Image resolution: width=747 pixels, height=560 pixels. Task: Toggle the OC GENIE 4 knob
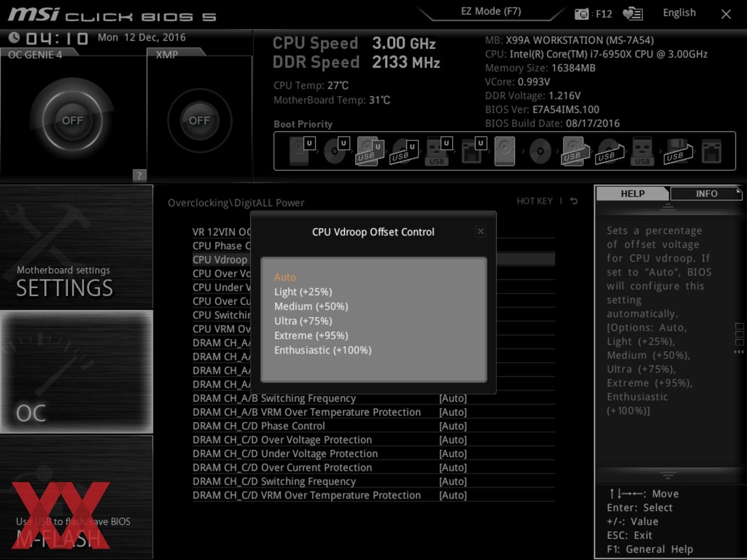tap(73, 121)
